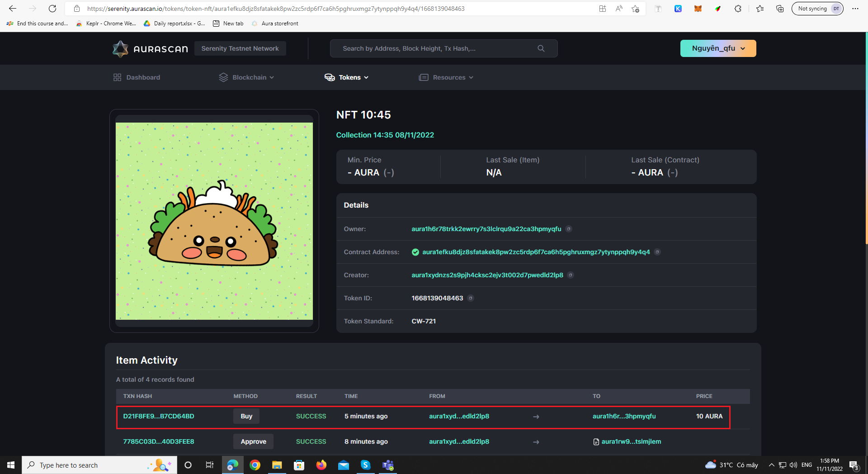The width and height of the screenshot is (868, 474).
Task: Copy the Contract Address via copy icon
Action: click(x=658, y=252)
